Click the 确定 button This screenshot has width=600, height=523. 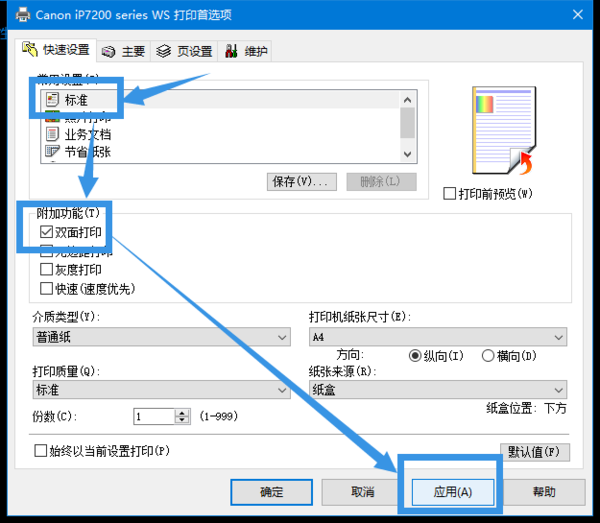pos(272,492)
